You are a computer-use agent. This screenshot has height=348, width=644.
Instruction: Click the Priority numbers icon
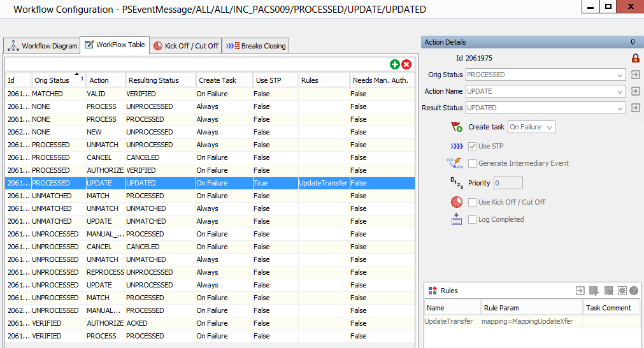click(x=457, y=183)
